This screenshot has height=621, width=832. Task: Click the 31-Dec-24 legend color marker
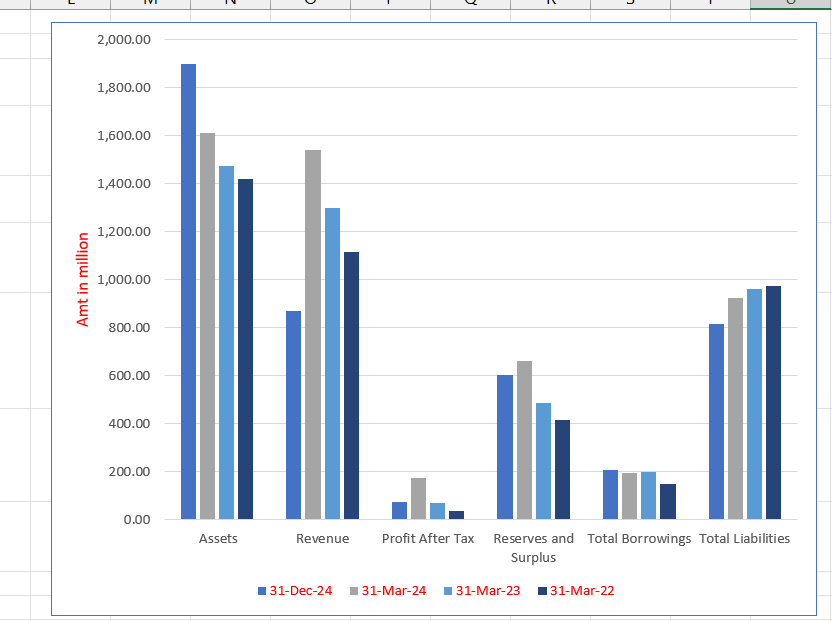pos(262,591)
